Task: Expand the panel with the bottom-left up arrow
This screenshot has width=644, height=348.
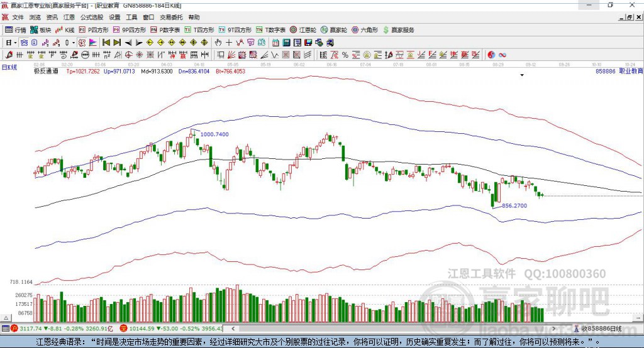Action: [x=6, y=318]
